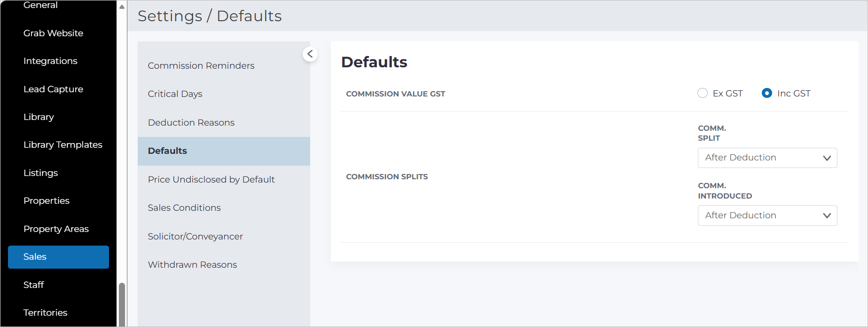Click the sidebar vertical scrollbar thumb
This screenshot has height=327, width=868.
point(122,304)
